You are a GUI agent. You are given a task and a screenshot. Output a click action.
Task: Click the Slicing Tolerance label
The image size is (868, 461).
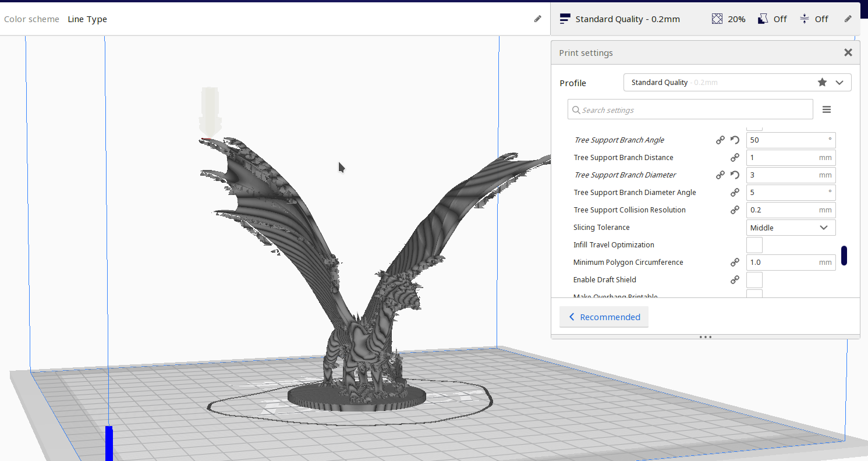click(x=601, y=228)
